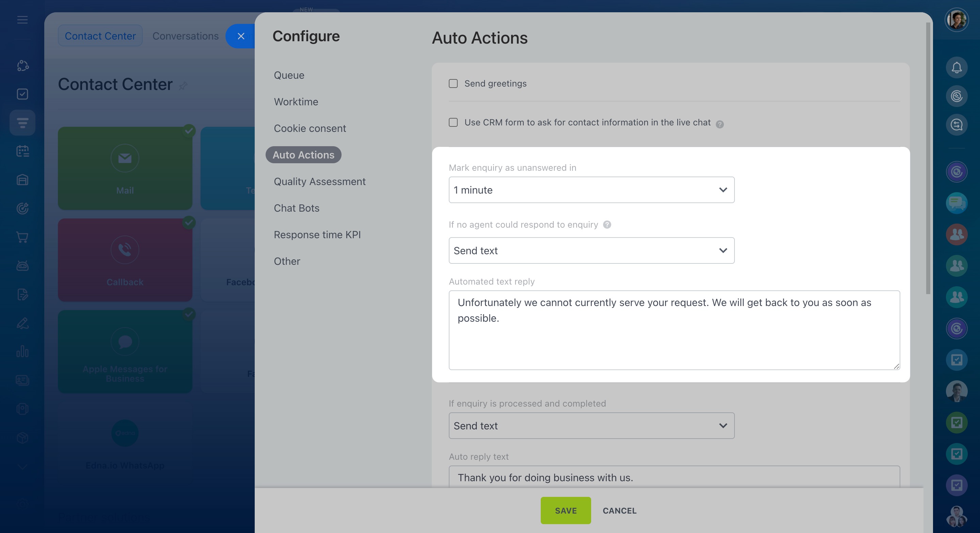The height and width of the screenshot is (533, 980).
Task: Open the Mail channel card
Action: pos(125,168)
